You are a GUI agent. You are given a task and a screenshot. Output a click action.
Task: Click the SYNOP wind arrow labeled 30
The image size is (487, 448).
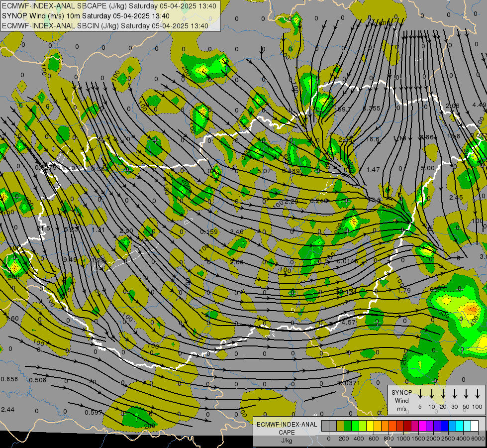point(454,393)
